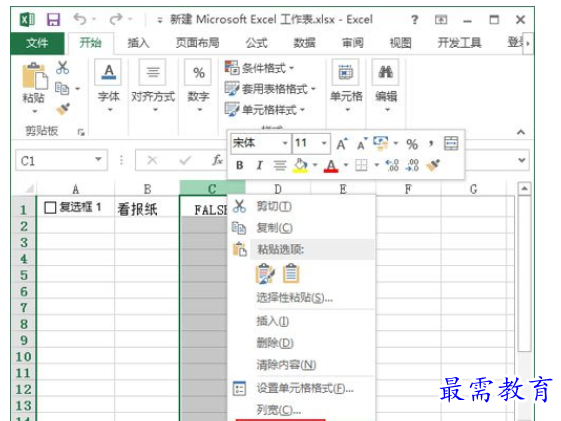Switch to the 公式 Formulas tab

click(256, 43)
